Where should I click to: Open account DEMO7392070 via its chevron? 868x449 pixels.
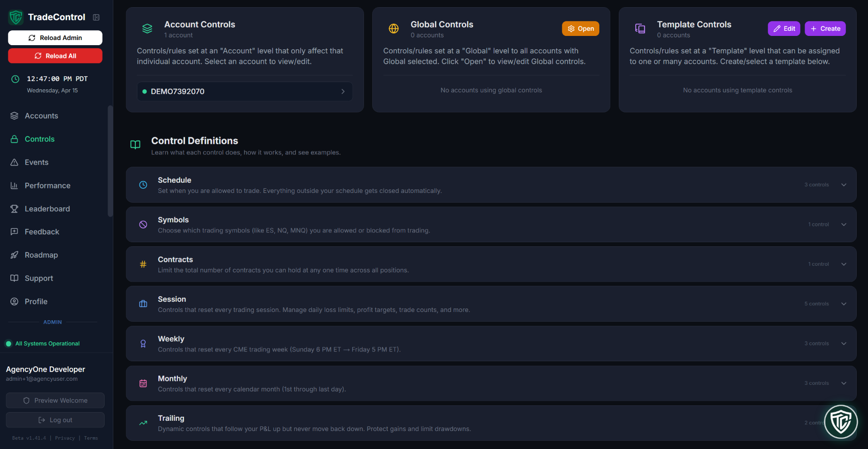343,91
